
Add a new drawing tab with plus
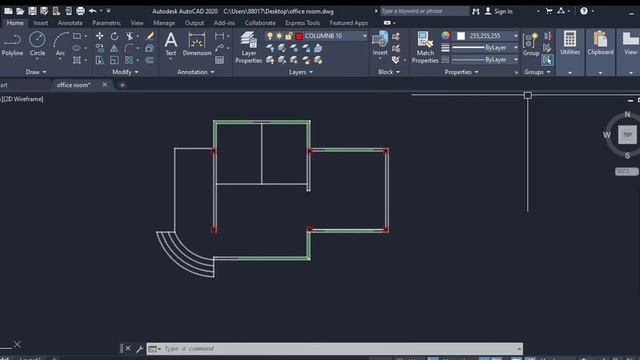click(x=122, y=85)
